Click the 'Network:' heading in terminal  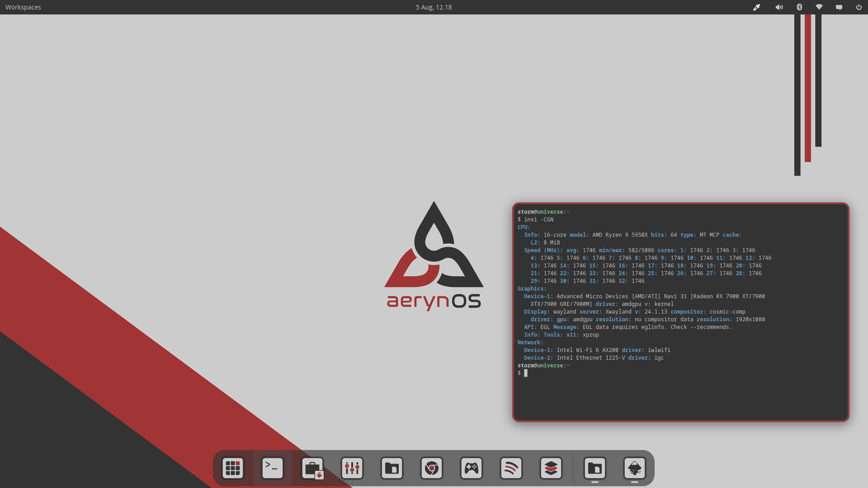(530, 343)
